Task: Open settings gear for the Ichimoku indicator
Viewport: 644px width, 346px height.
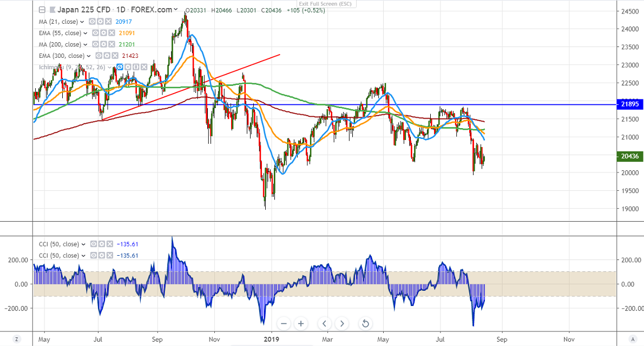Action: [128, 67]
